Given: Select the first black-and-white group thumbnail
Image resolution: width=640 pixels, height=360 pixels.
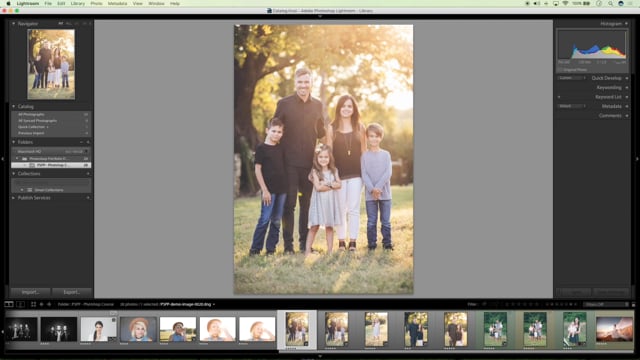Looking at the screenshot, I should 21,329.
